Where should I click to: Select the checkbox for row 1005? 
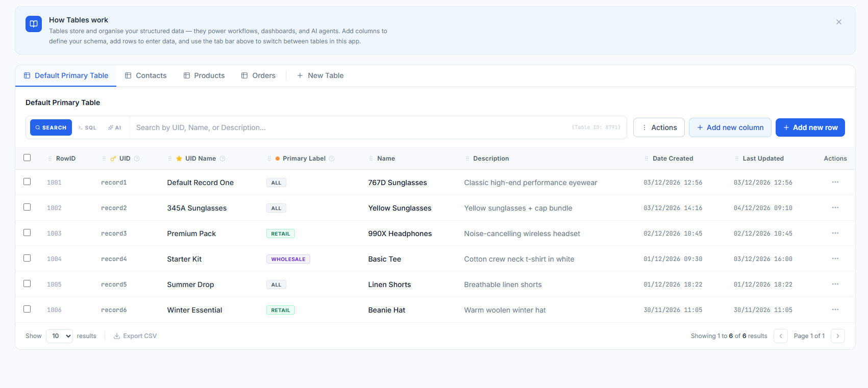pos(27,283)
